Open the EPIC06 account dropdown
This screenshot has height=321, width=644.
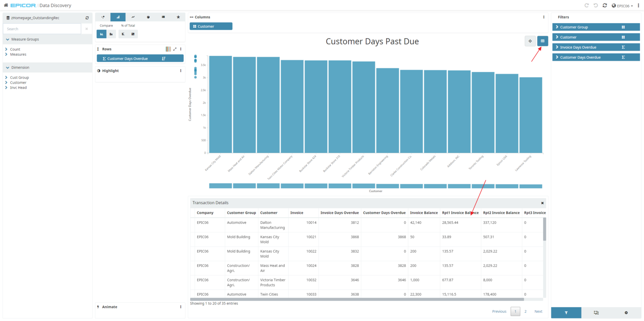click(623, 6)
